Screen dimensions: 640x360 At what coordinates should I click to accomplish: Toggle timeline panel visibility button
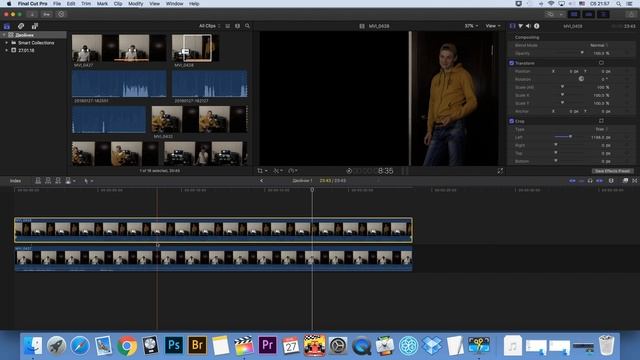(589, 14)
